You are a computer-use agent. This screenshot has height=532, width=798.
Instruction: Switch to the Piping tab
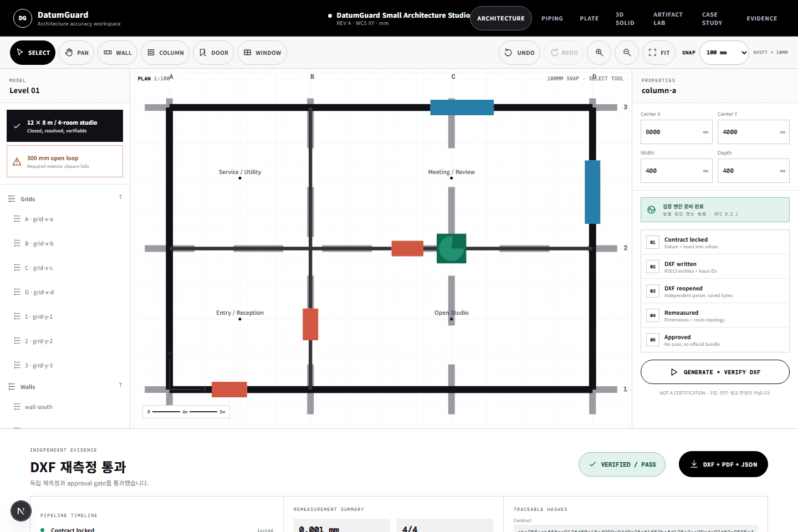(552, 18)
